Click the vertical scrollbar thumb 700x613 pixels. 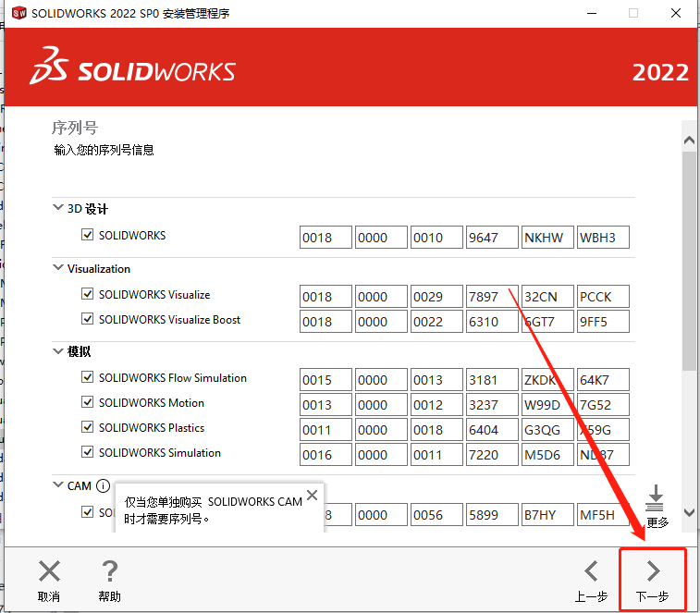pos(689,261)
